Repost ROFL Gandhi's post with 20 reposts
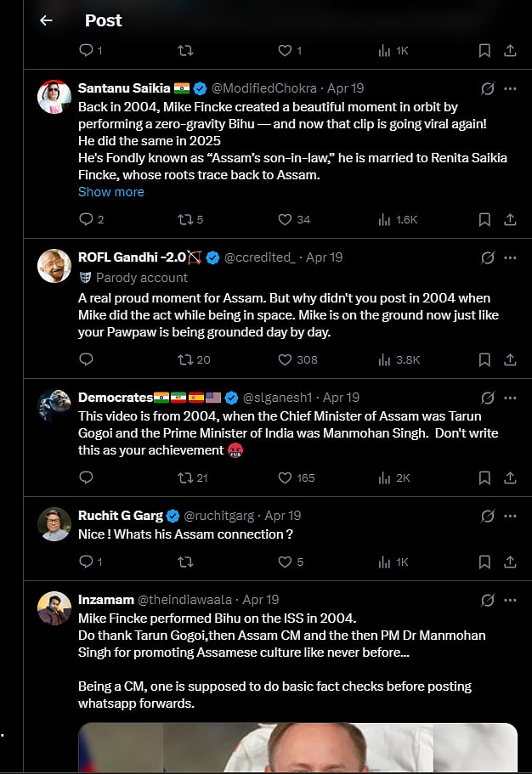 [x=185, y=359]
